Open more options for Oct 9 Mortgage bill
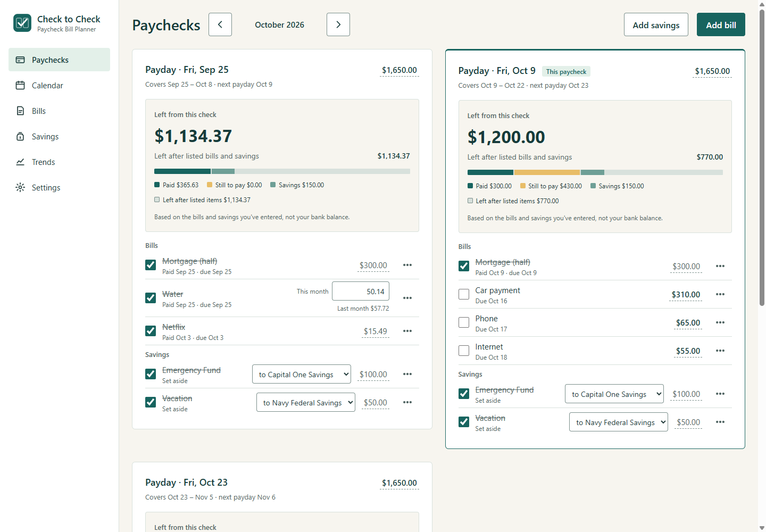Viewport: 766px width, 532px height. tap(720, 266)
